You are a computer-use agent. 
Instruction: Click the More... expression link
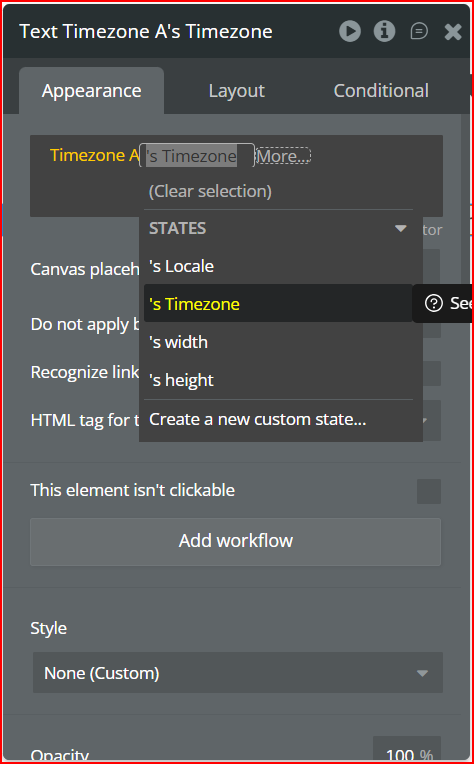[283, 156]
